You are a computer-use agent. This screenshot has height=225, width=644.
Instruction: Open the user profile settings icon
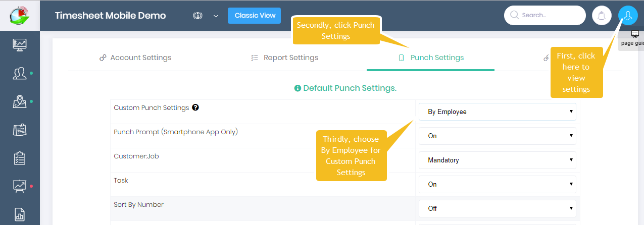pos(628,16)
